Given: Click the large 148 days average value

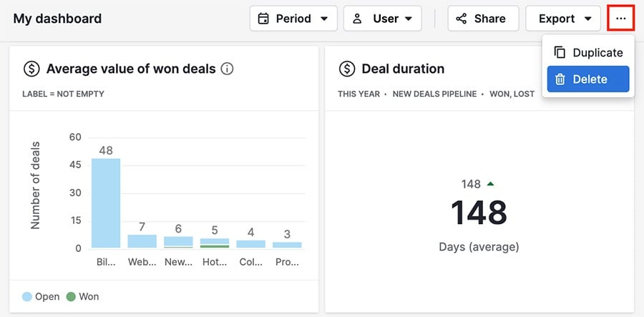Looking at the screenshot, I should (479, 213).
